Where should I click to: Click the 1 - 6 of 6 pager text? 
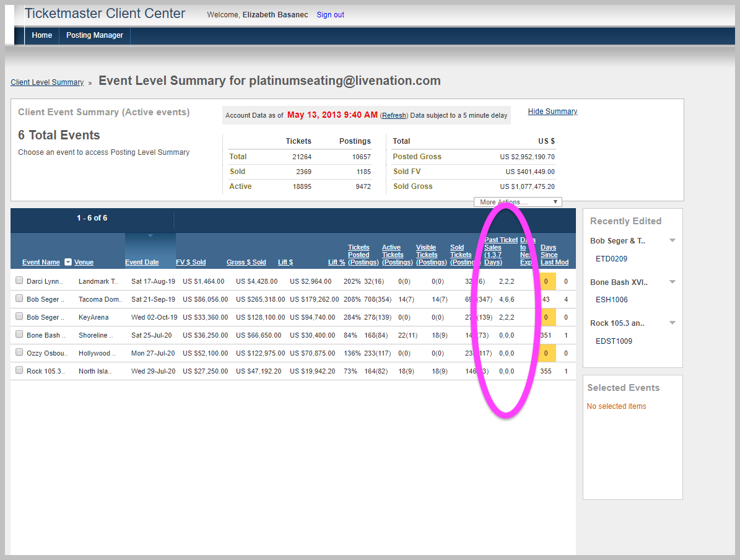click(x=92, y=218)
